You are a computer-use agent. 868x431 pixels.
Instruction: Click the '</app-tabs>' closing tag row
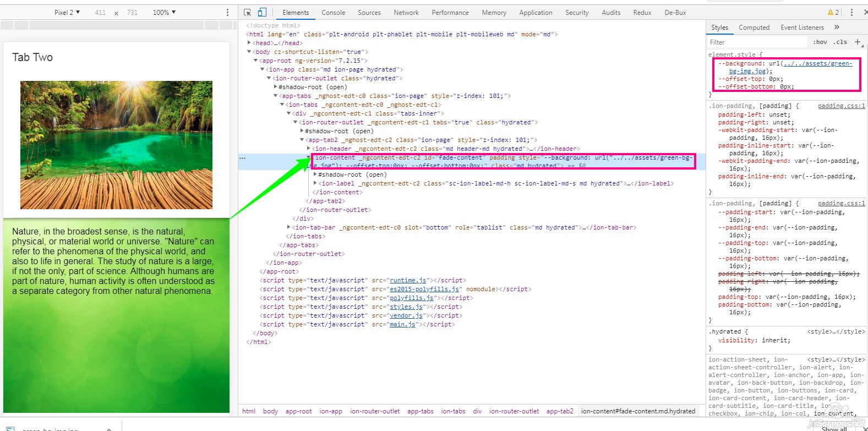[x=299, y=245]
